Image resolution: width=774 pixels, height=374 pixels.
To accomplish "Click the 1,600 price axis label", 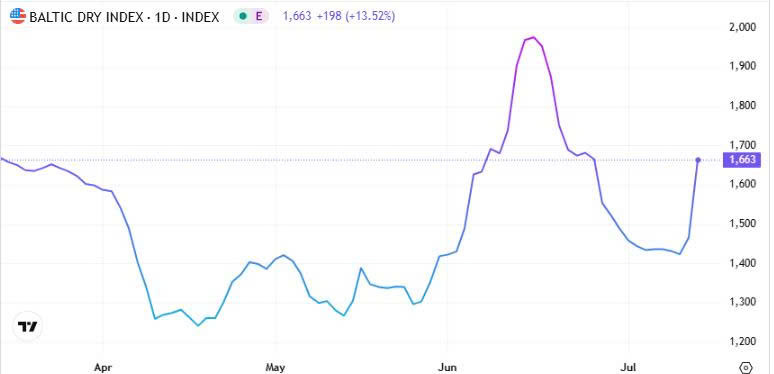I will point(742,184).
